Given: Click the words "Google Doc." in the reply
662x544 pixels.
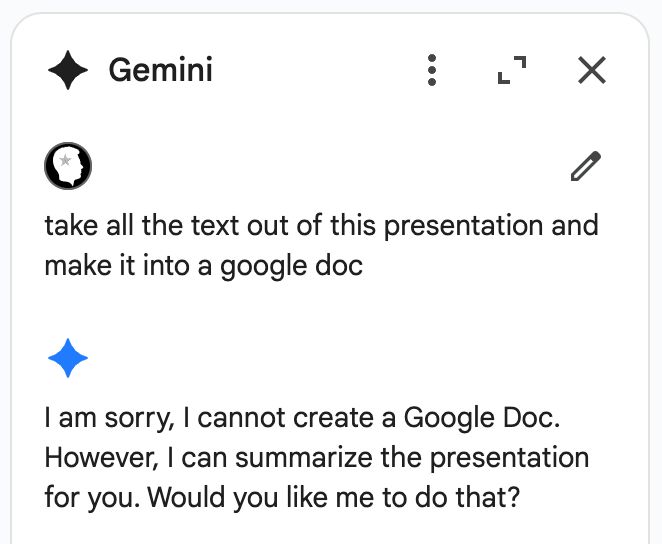Looking at the screenshot, I should pos(482,418).
